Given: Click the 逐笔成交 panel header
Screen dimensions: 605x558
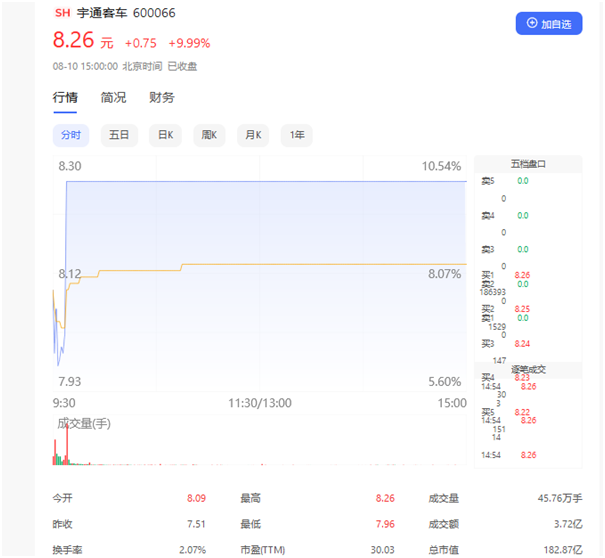Looking at the screenshot, I should [x=528, y=370].
